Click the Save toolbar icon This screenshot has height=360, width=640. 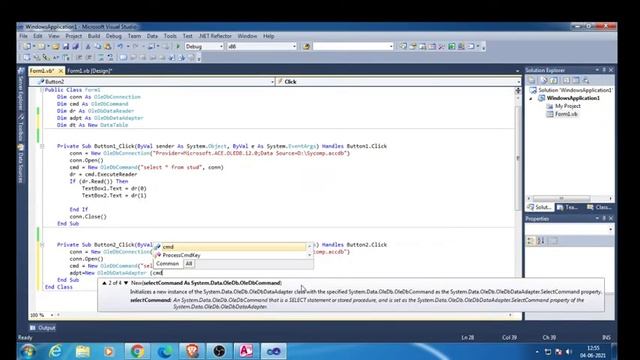(66, 47)
